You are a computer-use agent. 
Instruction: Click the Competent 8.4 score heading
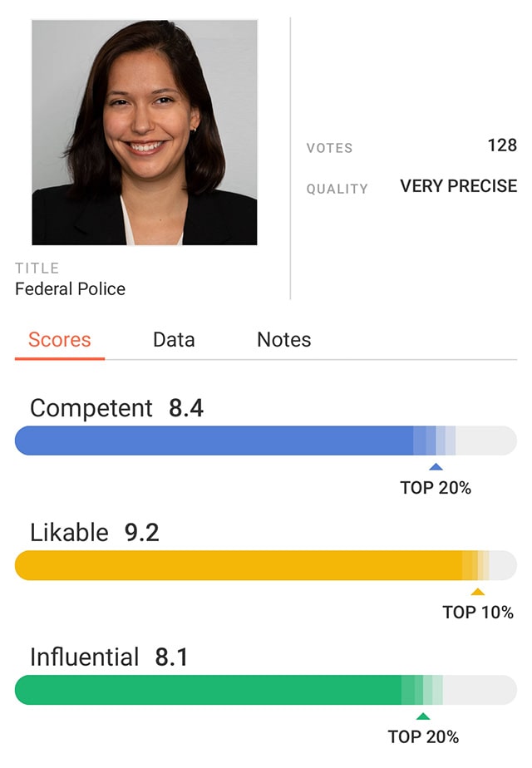coord(116,408)
